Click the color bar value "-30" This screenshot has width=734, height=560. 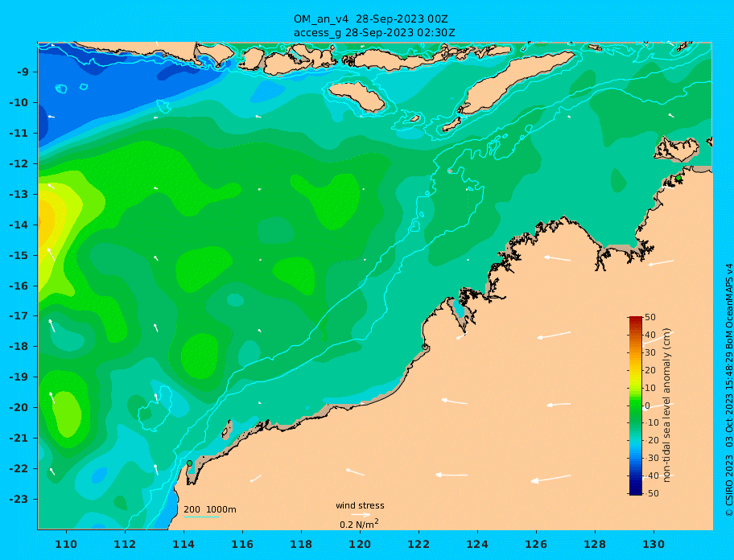pos(650,458)
